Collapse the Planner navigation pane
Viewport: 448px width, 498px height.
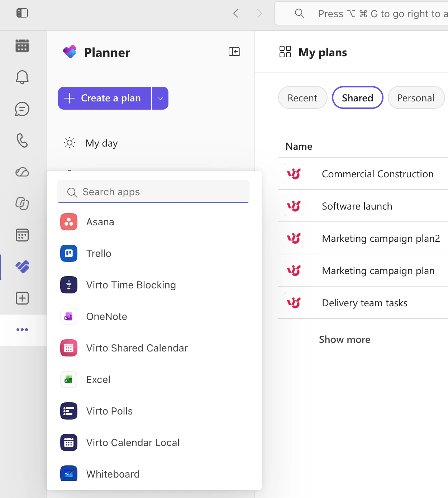point(234,52)
